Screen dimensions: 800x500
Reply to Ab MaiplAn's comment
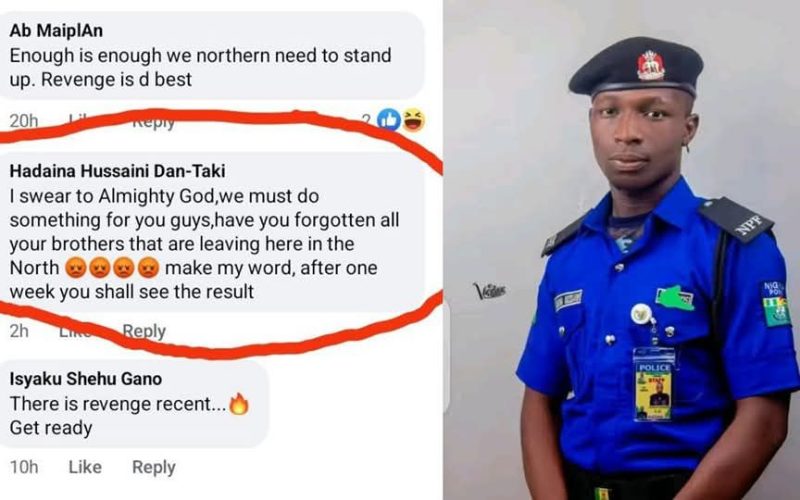click(x=154, y=122)
